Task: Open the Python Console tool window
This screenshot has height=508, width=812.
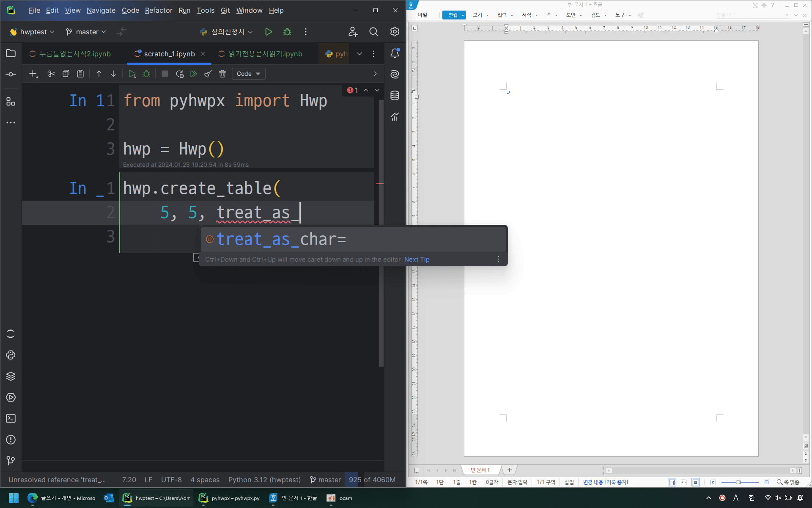Action: (x=11, y=355)
